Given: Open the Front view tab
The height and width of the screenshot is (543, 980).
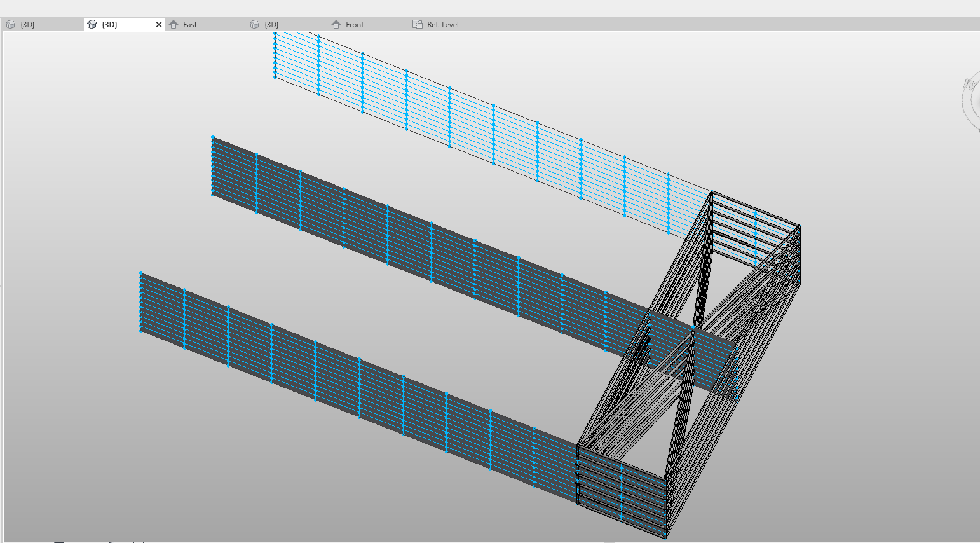Looking at the screenshot, I should point(354,24).
